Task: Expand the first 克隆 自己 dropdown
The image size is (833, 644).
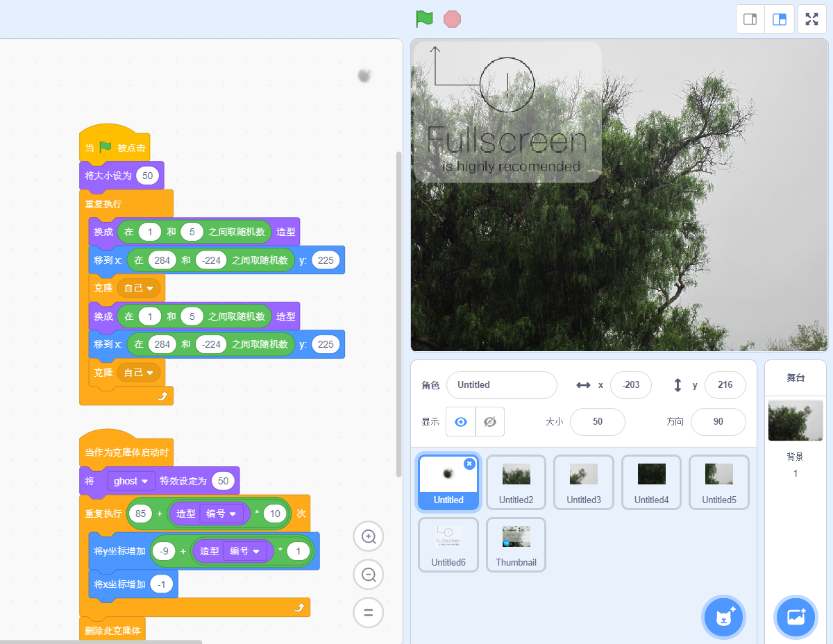Action: click(138, 288)
